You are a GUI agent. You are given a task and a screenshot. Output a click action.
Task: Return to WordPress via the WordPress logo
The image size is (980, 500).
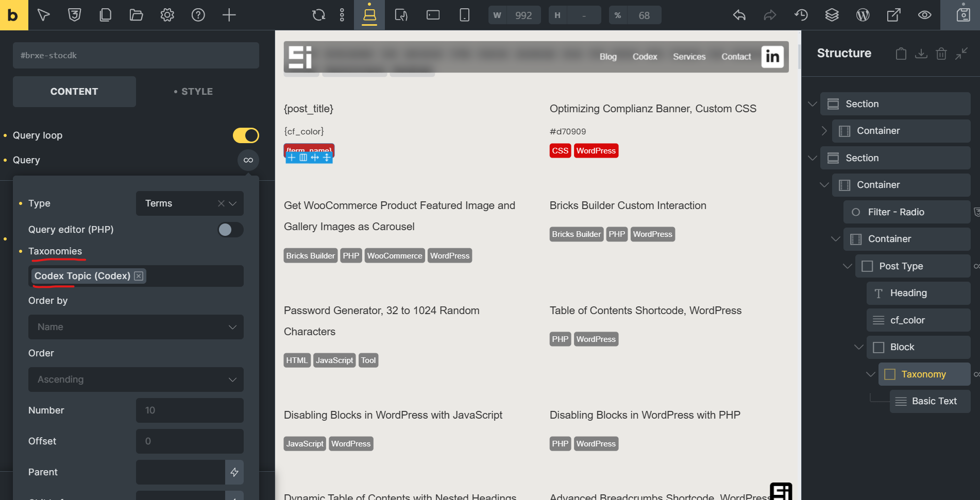[x=863, y=15]
